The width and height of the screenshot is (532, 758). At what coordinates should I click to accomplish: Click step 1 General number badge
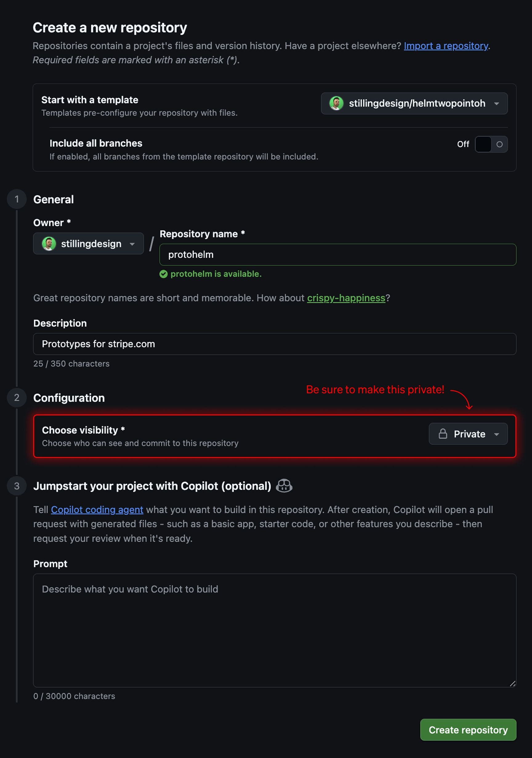pyautogui.click(x=17, y=199)
